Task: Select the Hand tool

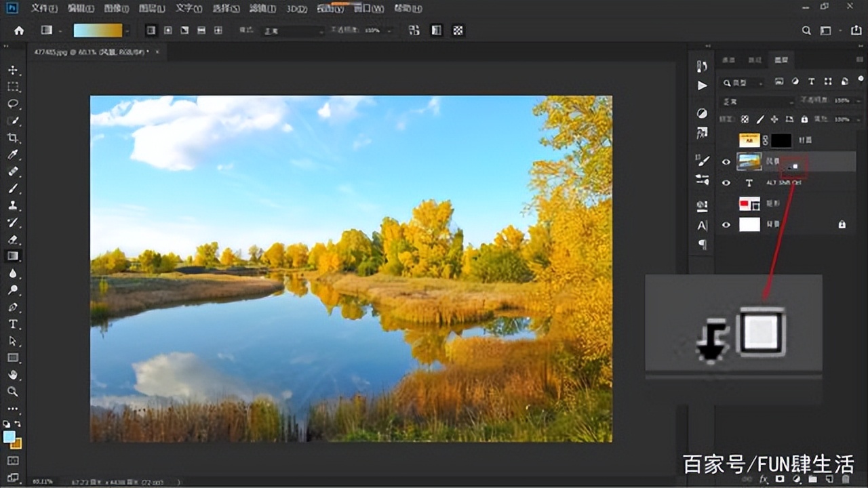Action: coord(13,375)
